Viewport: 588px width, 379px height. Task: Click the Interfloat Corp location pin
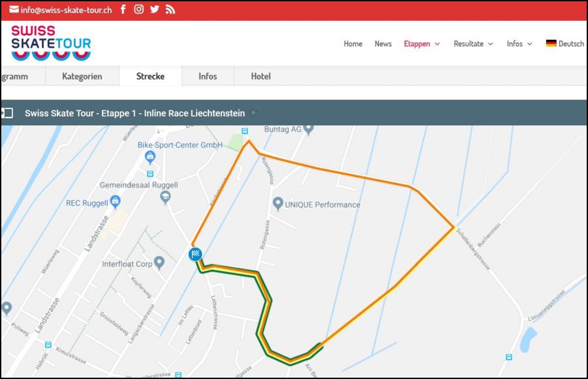click(x=159, y=264)
